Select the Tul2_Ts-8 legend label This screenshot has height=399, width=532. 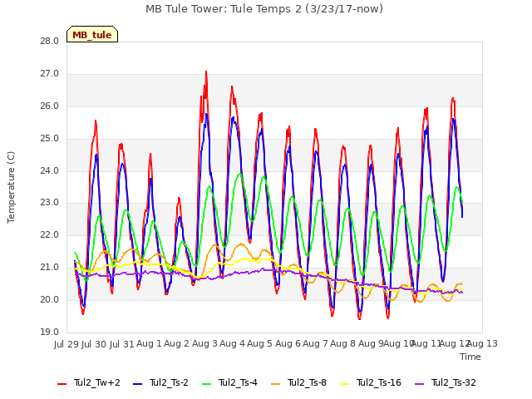(x=307, y=382)
